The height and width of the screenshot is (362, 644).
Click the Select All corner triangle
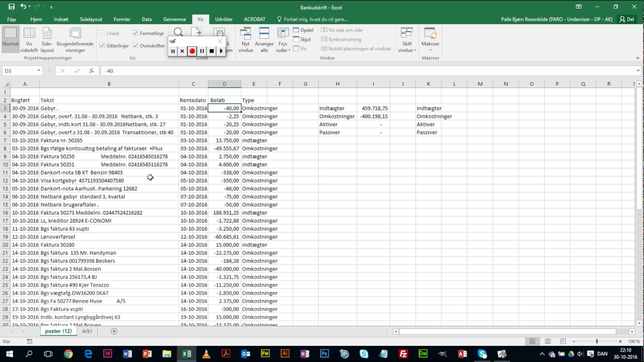click(5, 84)
